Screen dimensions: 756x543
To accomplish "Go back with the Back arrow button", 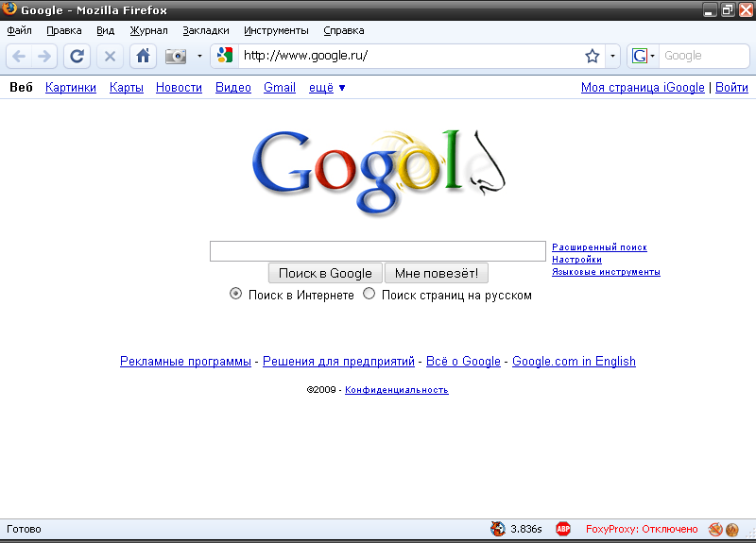I will [x=19, y=57].
